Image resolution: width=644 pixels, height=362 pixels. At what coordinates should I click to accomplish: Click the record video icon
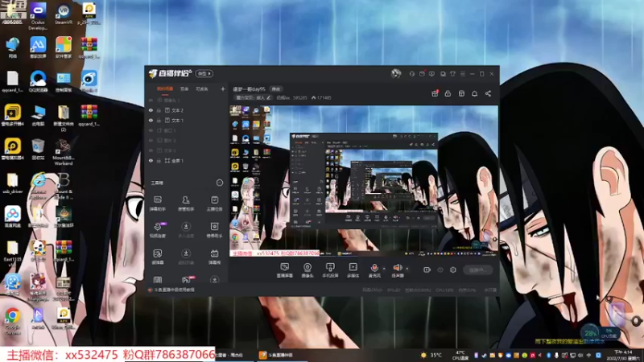coord(427,269)
